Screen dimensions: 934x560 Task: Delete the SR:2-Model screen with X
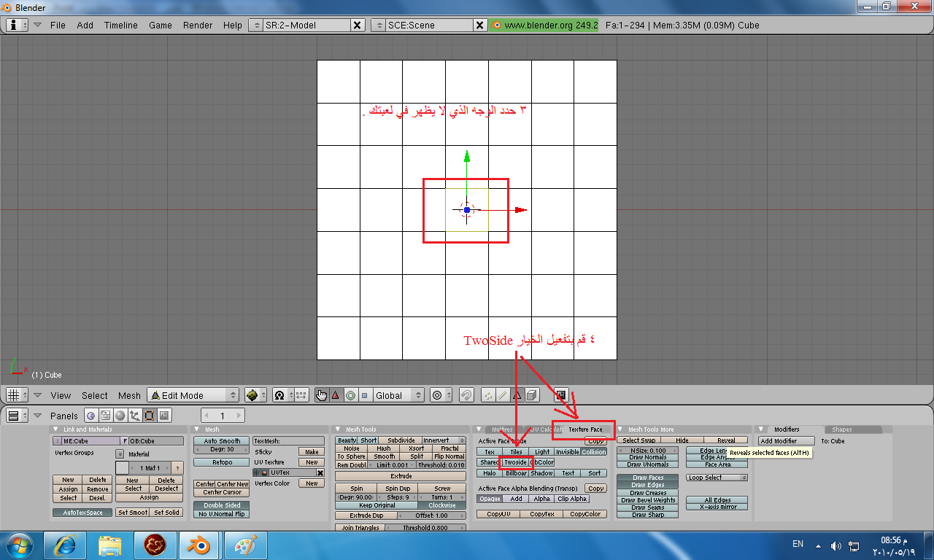[x=358, y=25]
